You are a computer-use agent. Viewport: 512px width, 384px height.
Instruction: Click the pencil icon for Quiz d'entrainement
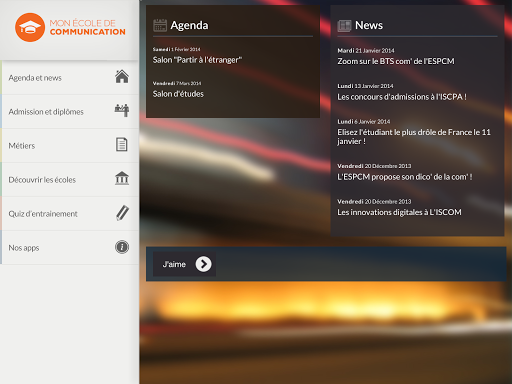click(122, 213)
